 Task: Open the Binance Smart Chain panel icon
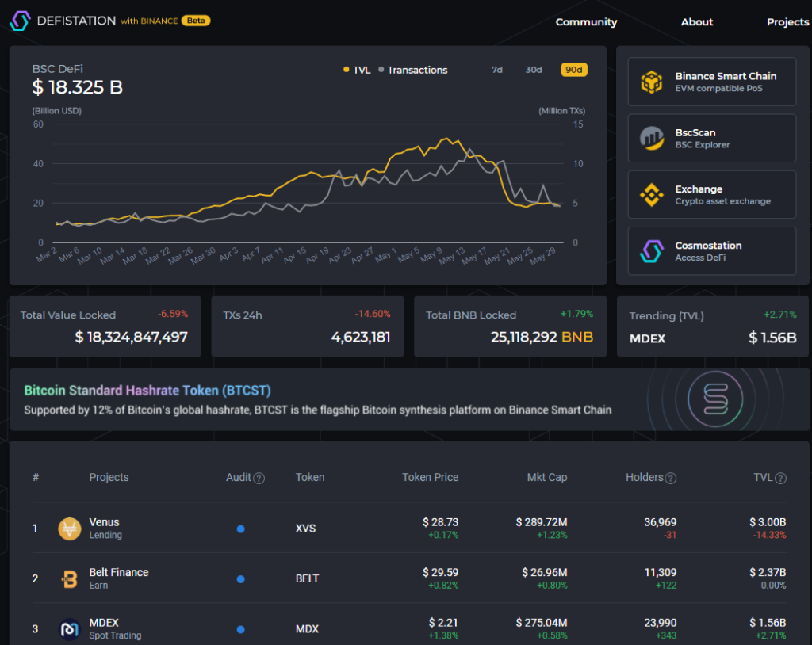pos(652,82)
